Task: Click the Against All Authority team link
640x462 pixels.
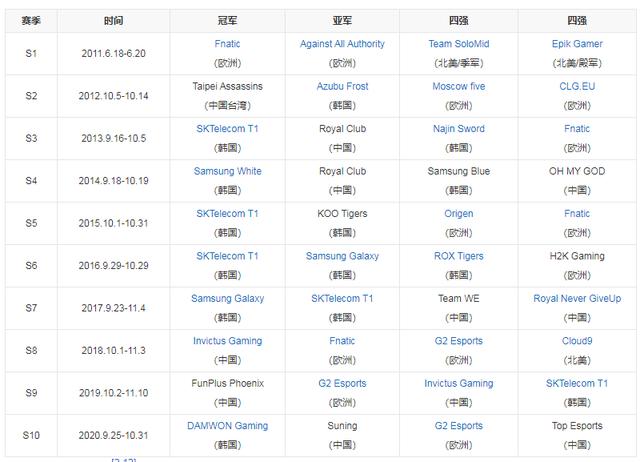Action: click(x=342, y=44)
